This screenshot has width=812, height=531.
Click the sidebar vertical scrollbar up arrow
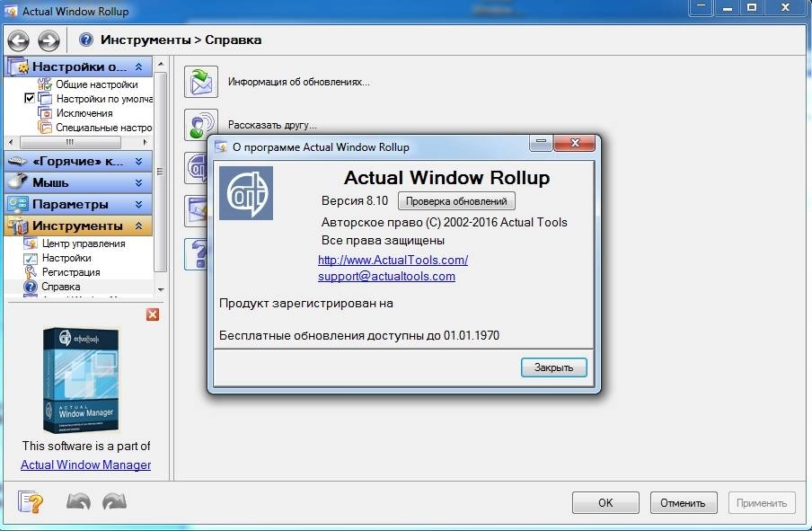pyautogui.click(x=161, y=64)
